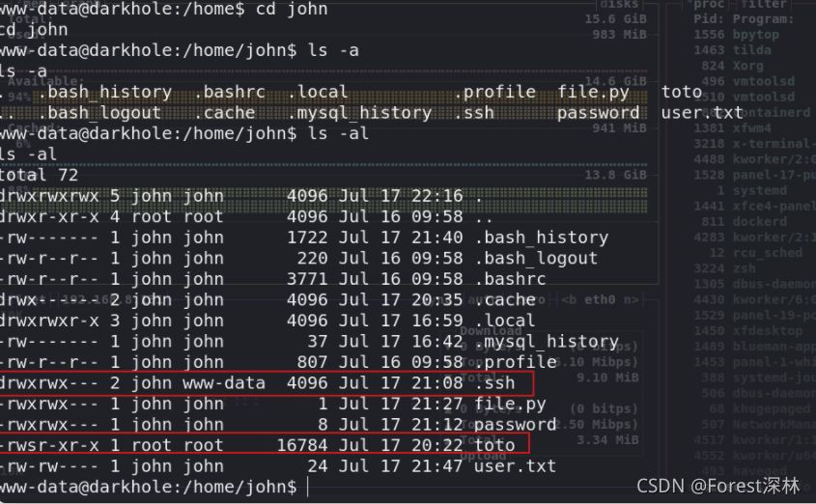
Task: Select .ssh in the ls -a output
Action: coord(473,113)
